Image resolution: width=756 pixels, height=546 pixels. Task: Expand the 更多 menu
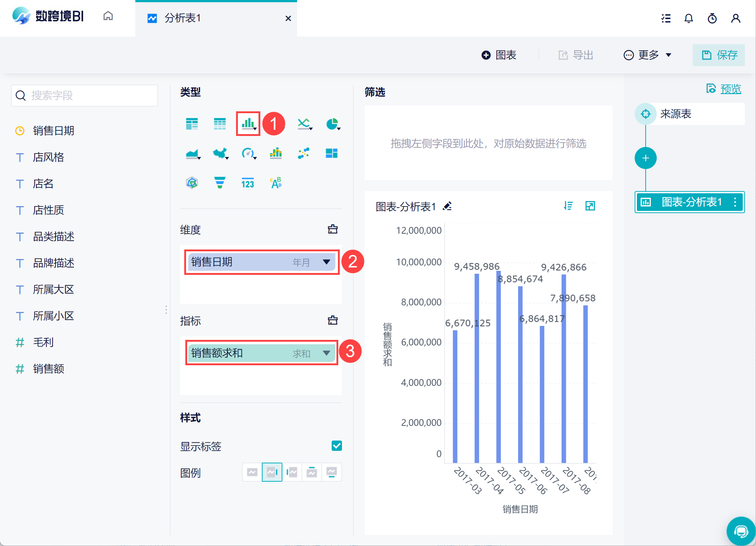point(648,55)
